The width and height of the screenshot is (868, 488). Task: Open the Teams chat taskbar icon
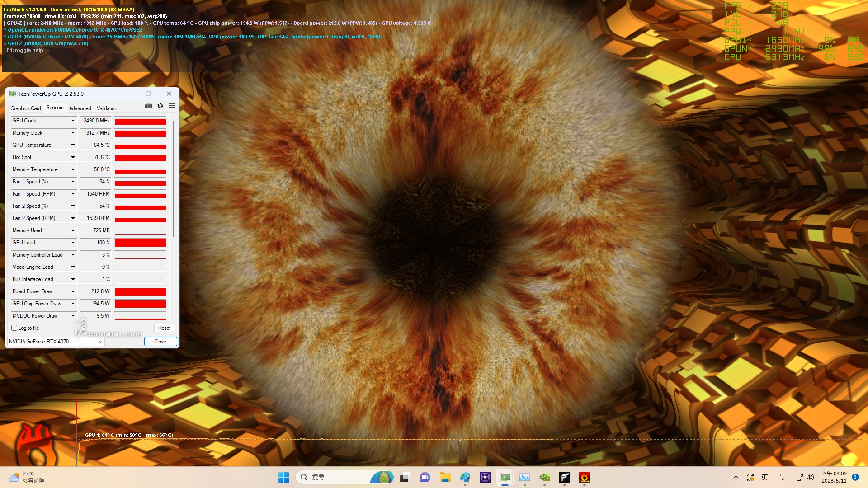coord(425,477)
